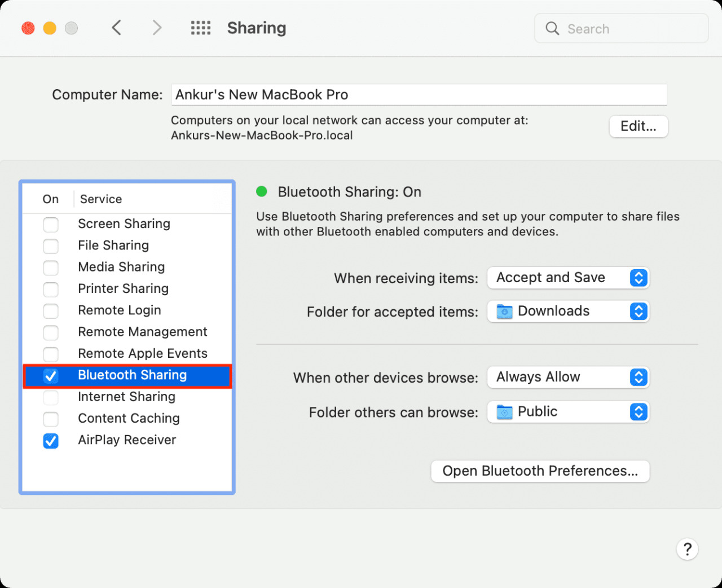
Task: Disable the Bluetooth Sharing checkbox
Action: pos(51,376)
